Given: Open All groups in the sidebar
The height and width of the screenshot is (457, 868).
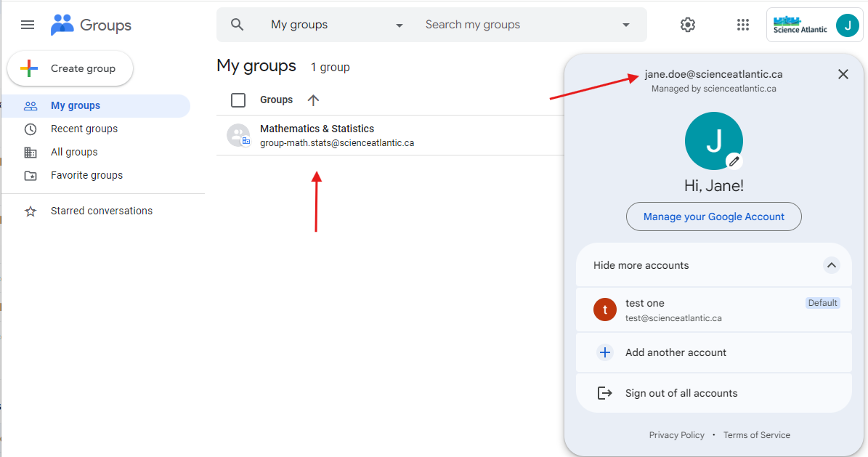Looking at the screenshot, I should [x=73, y=152].
